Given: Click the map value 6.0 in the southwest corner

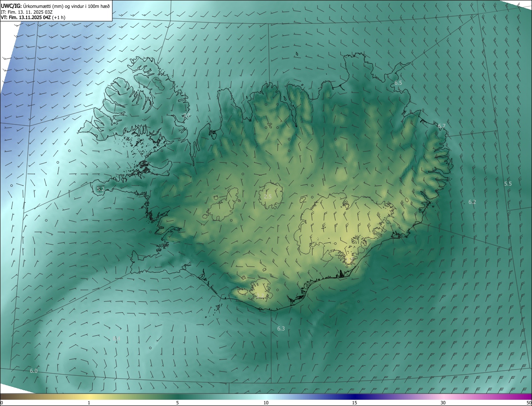Looking at the screenshot, I should (x=34, y=371).
